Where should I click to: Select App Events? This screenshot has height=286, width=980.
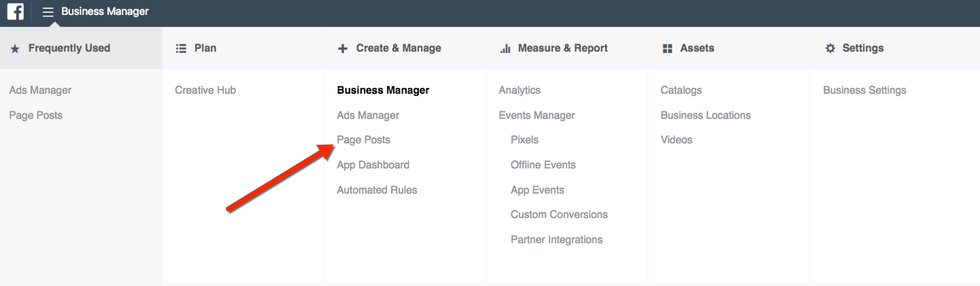pos(537,190)
